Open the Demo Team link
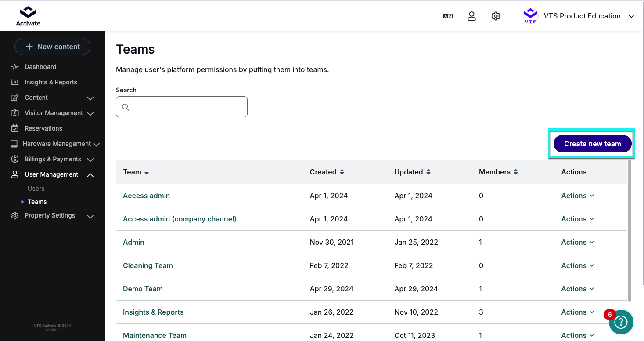644x341 pixels. (143, 289)
